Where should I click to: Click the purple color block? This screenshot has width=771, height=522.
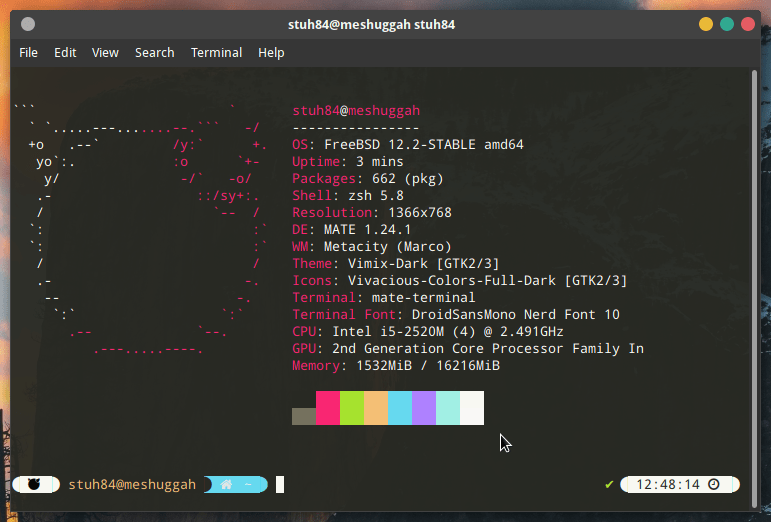[x=424, y=408]
